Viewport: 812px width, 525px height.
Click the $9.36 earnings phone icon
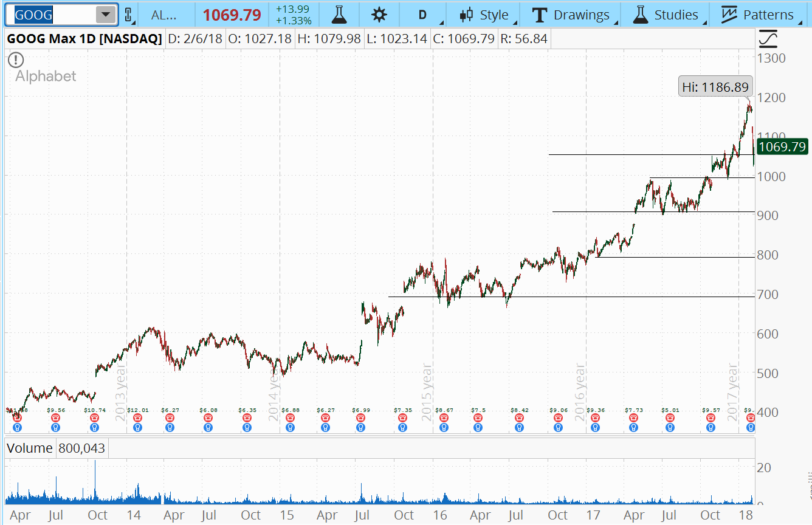(x=594, y=418)
